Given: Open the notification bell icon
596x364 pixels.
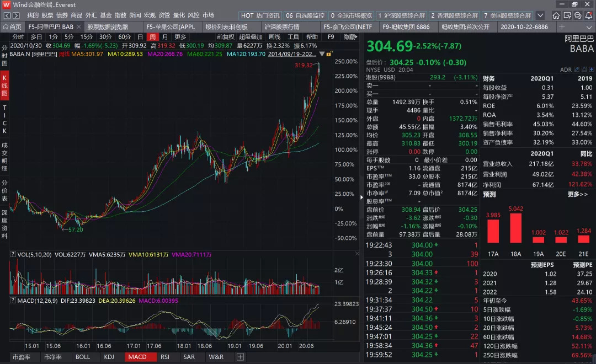Looking at the screenshot, I should (588, 15).
